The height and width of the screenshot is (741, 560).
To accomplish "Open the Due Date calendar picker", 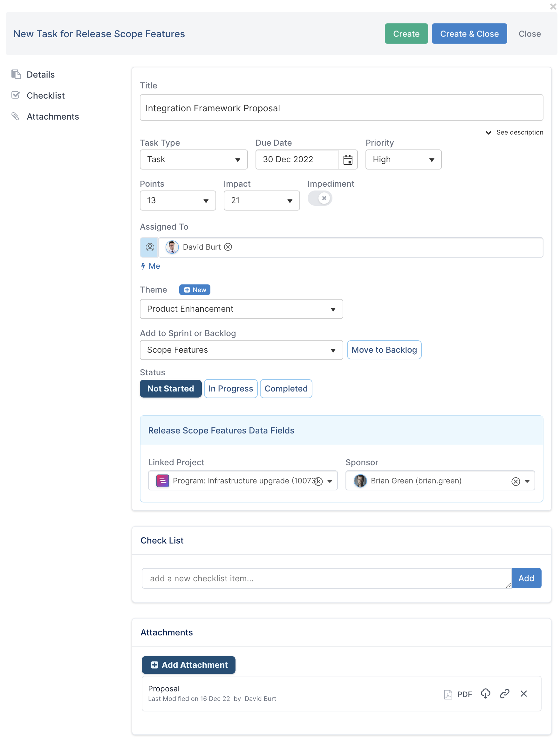I will coord(347,159).
